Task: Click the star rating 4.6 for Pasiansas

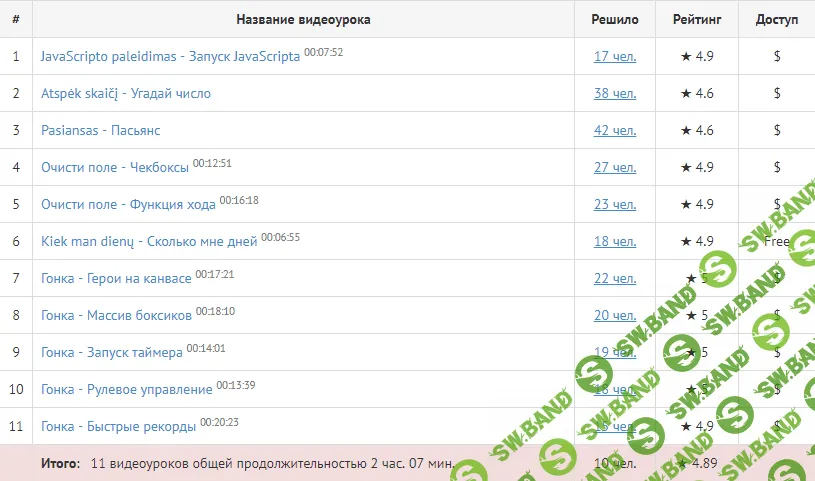Action: pyautogui.click(x=696, y=131)
